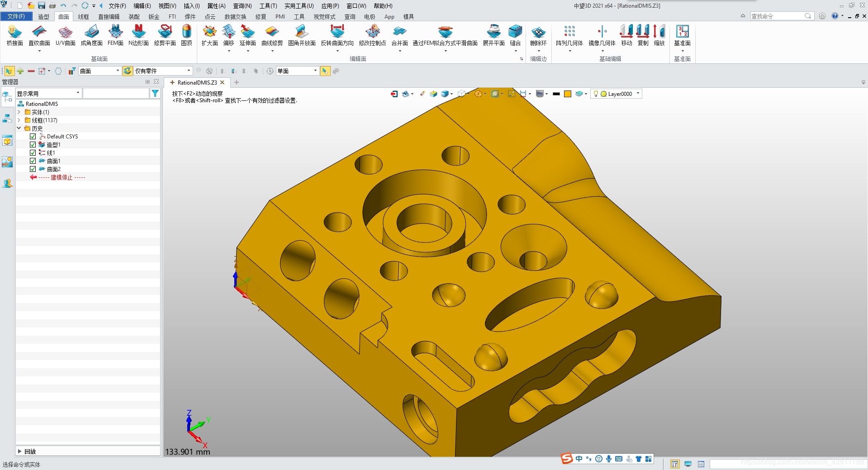Toggle the 线1 history checkbox

pyautogui.click(x=33, y=152)
